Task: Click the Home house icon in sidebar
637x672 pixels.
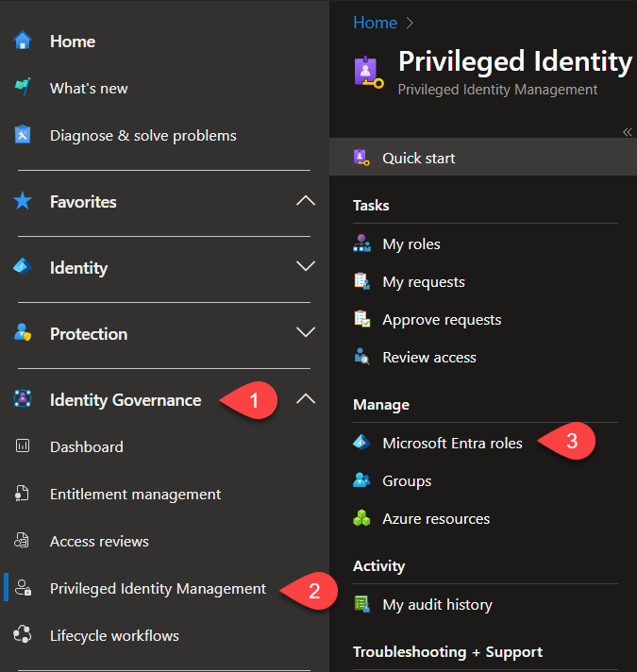Action: [x=23, y=41]
